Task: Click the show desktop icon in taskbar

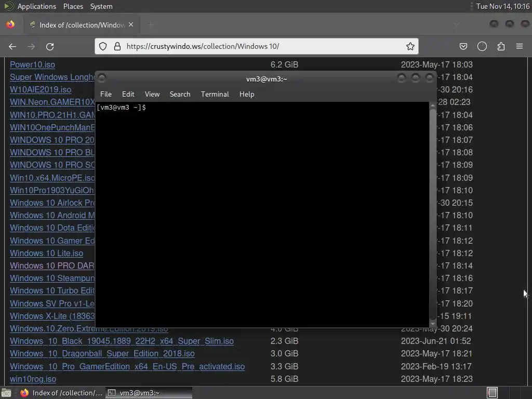Action: [x=6, y=393]
